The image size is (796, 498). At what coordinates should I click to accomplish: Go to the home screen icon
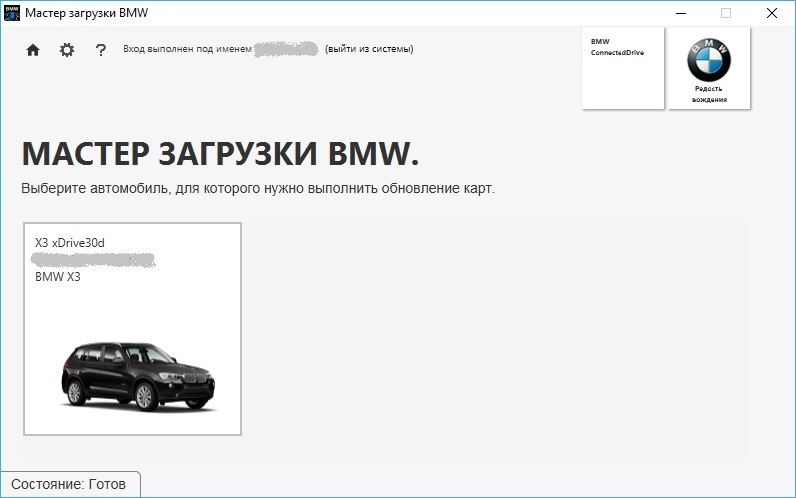click(33, 50)
